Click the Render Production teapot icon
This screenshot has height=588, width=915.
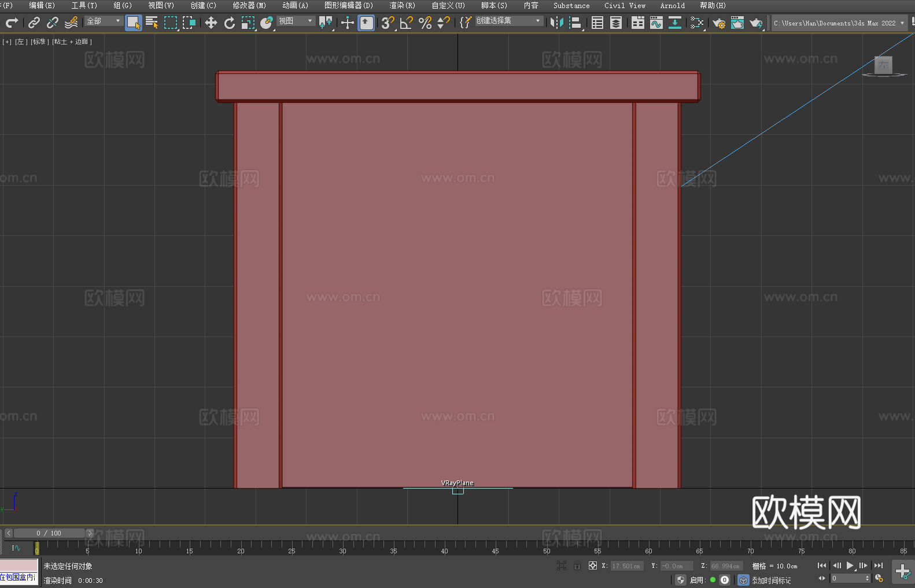(756, 23)
